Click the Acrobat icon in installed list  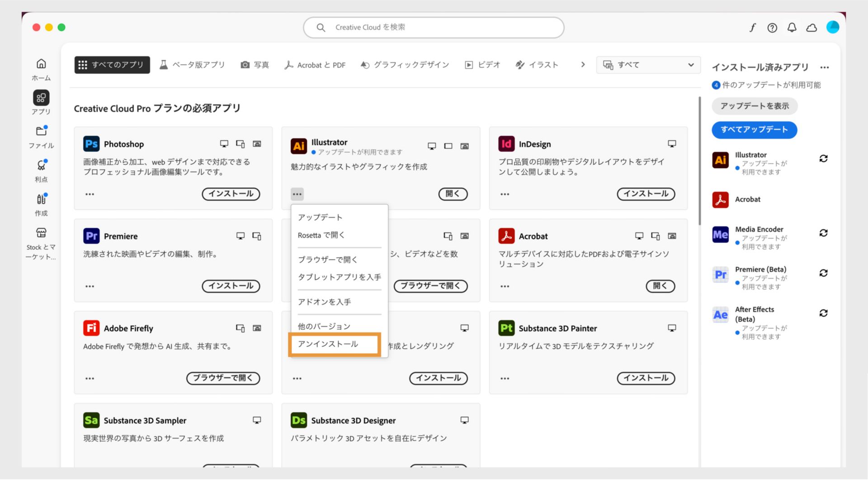720,199
